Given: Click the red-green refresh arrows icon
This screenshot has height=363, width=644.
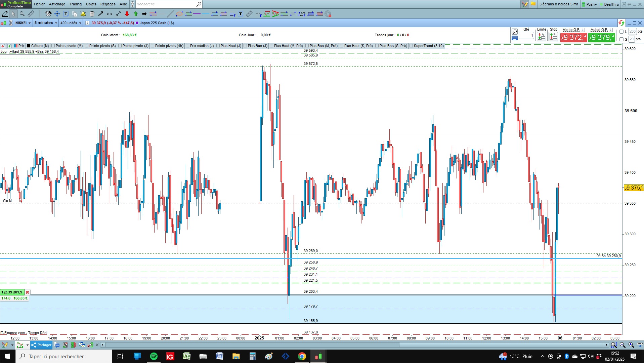Looking at the screenshot, I should pyautogui.click(x=621, y=23).
